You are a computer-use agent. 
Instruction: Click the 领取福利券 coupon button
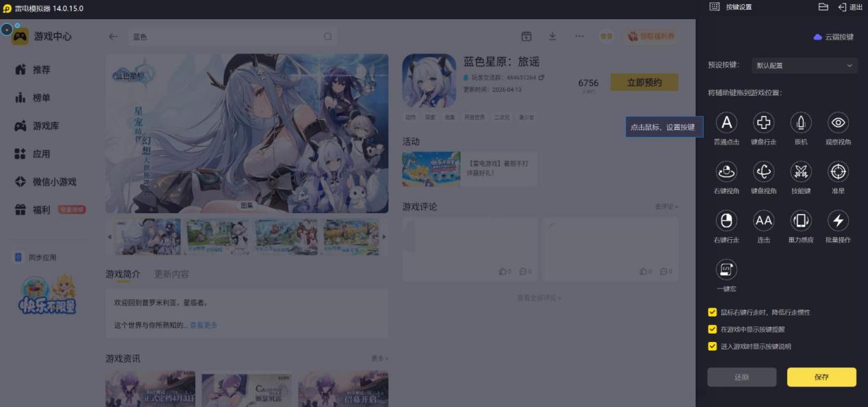coord(650,36)
